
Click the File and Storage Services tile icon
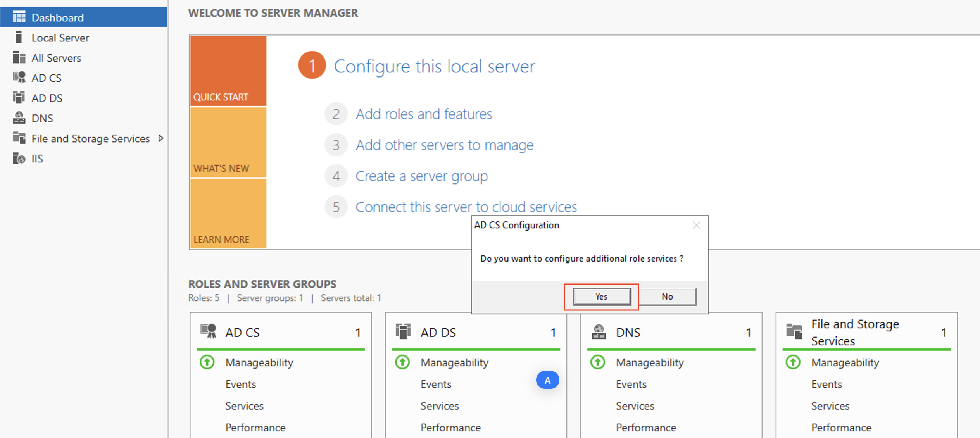point(794,331)
